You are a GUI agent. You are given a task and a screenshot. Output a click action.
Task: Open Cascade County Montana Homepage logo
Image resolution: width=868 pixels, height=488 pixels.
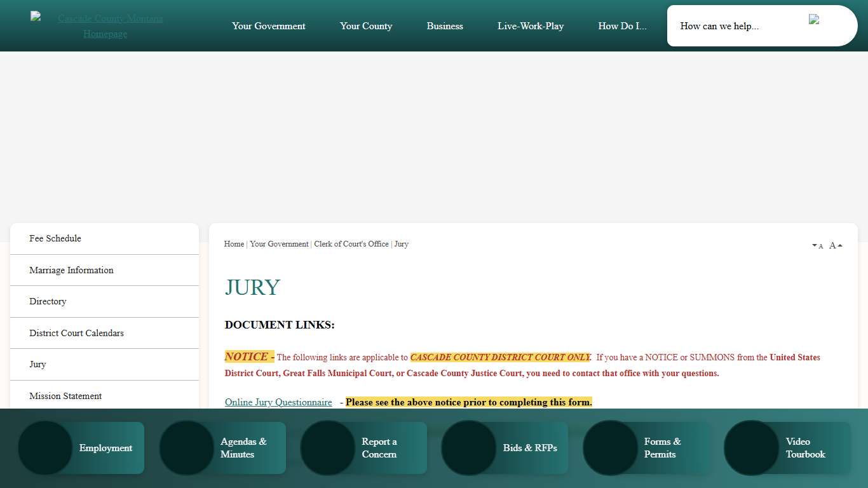click(105, 26)
